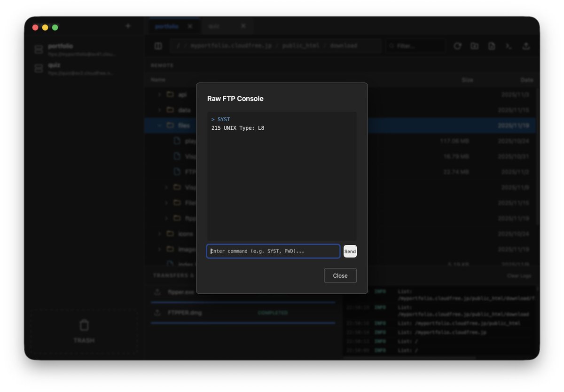This screenshot has height=392, width=564.
Task: Collapse the files folder chevron
Action: tap(159, 125)
